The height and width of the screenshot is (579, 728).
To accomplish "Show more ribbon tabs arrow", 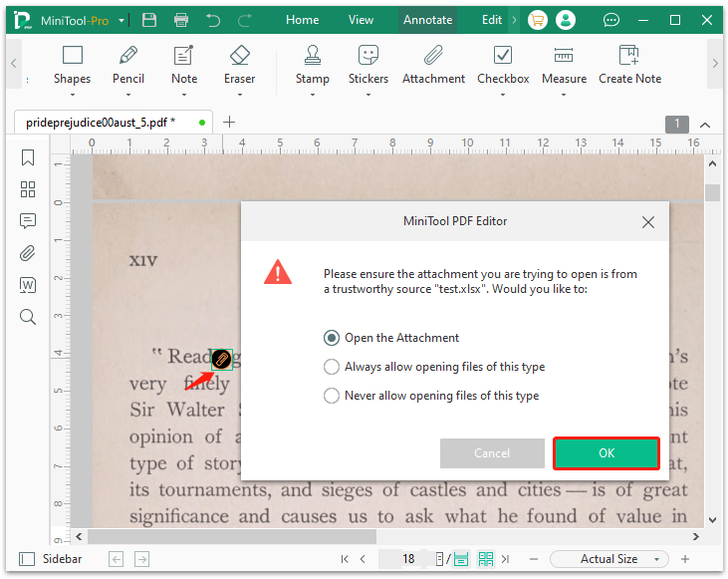I will [x=514, y=20].
